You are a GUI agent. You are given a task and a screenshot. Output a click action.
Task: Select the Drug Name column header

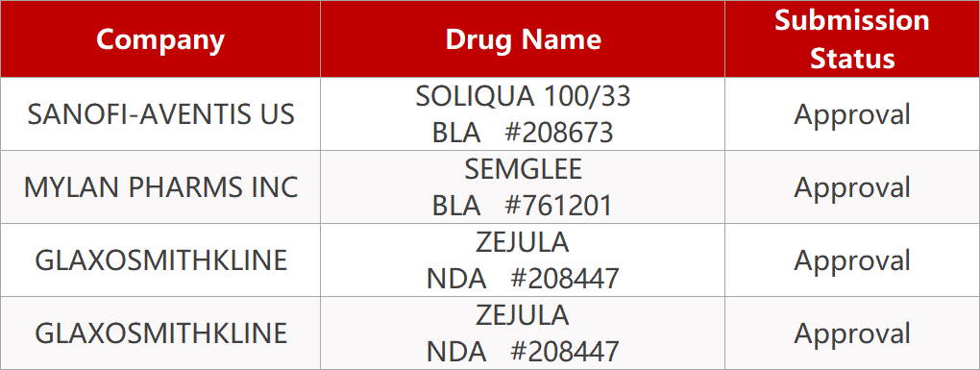pos(523,38)
